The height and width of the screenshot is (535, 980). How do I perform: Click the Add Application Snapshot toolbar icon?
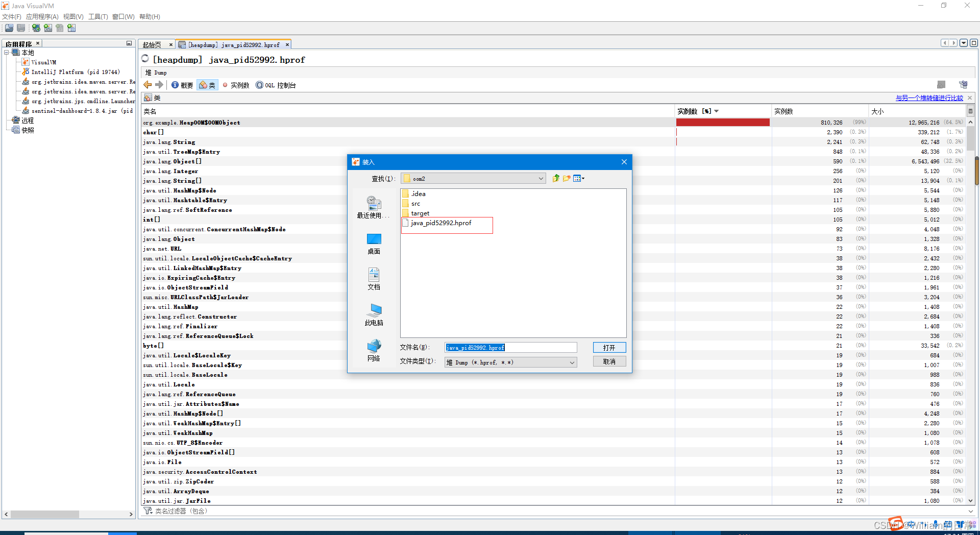71,28
